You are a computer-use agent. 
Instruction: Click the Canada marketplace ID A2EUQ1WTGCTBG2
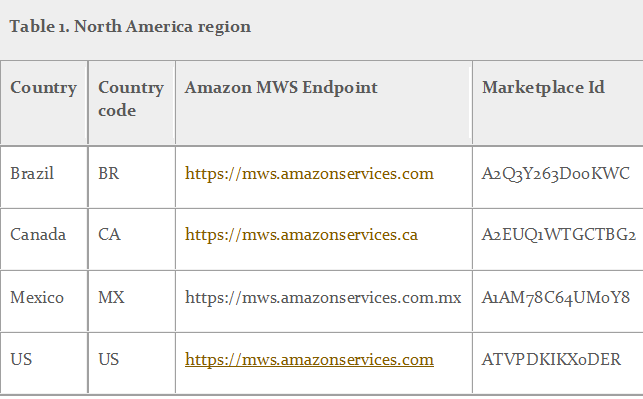coord(559,235)
